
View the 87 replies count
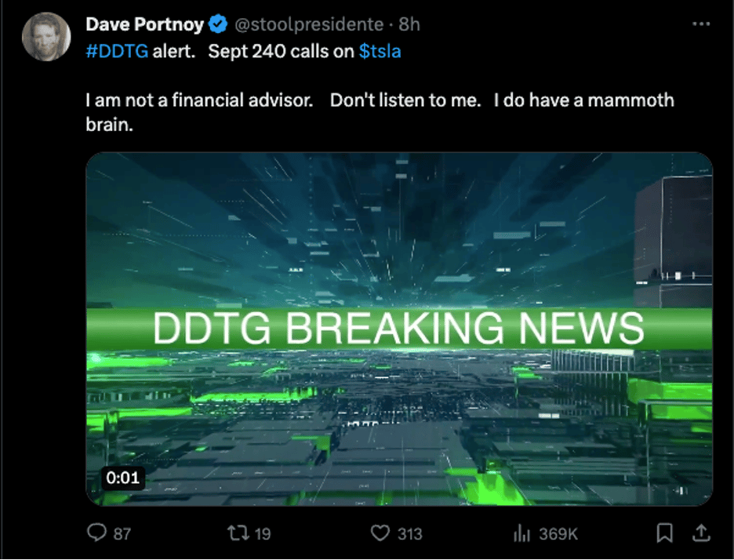point(122,534)
